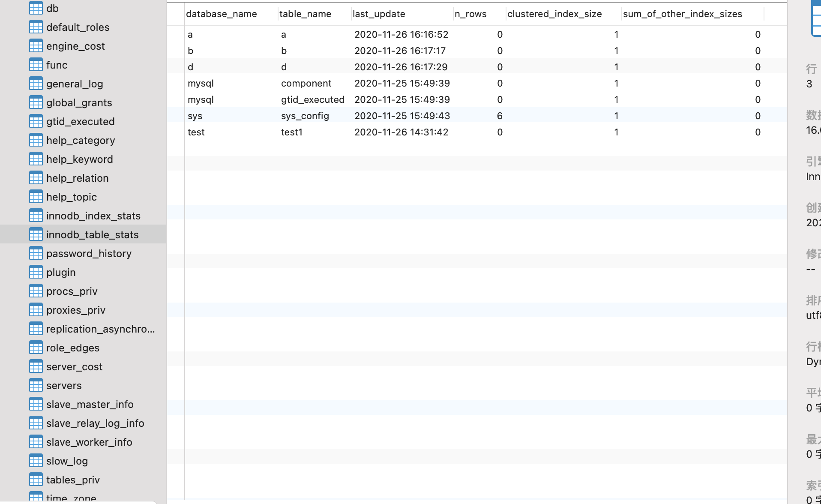
Task: Click the '2020-11-26 16:16:52' timestamp cell
Action: pyautogui.click(x=402, y=34)
